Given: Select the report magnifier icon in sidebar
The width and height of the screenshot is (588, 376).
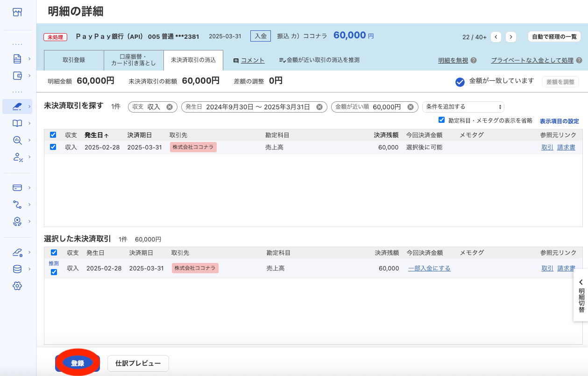Looking at the screenshot, I should point(17,140).
